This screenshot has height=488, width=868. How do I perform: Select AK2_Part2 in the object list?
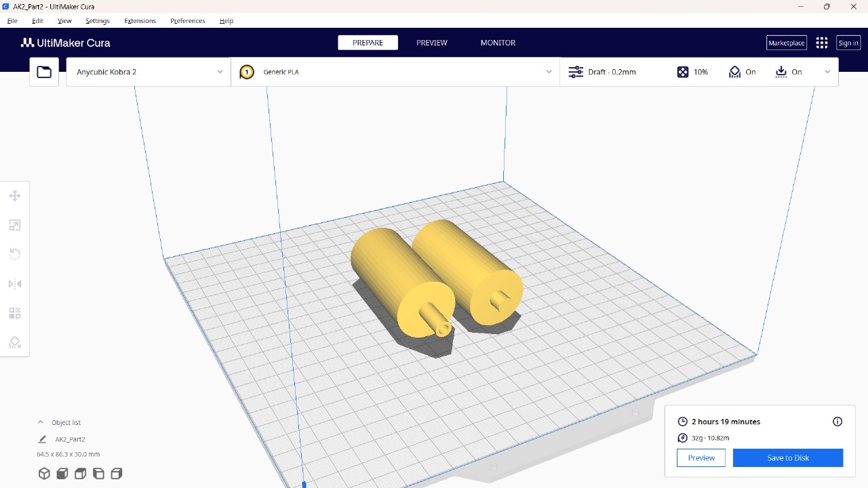click(70, 439)
